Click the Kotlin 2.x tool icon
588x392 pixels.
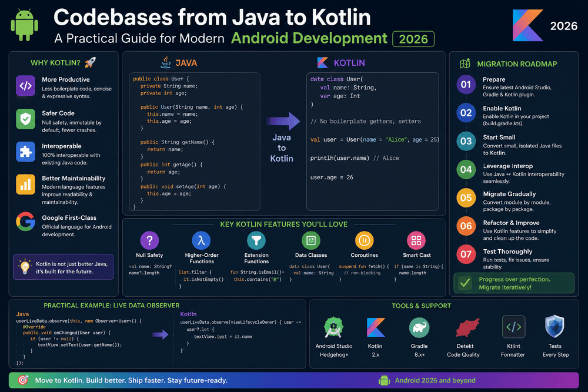pos(376,327)
